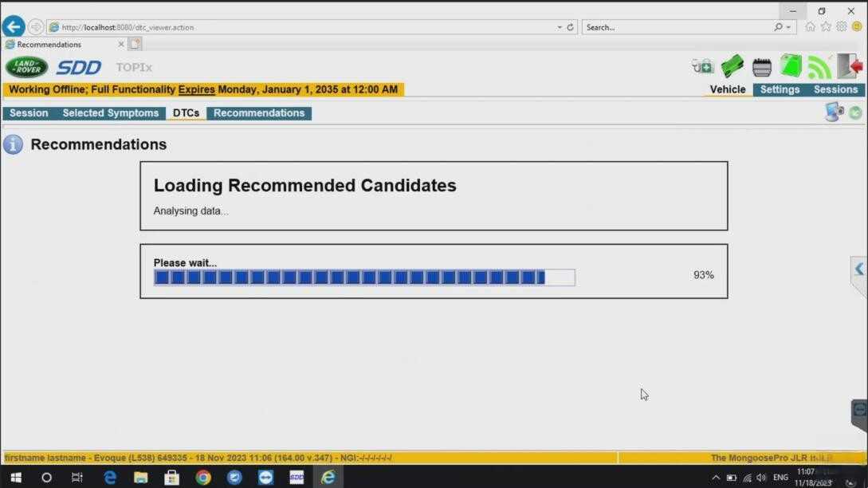The height and width of the screenshot is (488, 868).
Task: Click the browser Search input field
Action: [678, 27]
